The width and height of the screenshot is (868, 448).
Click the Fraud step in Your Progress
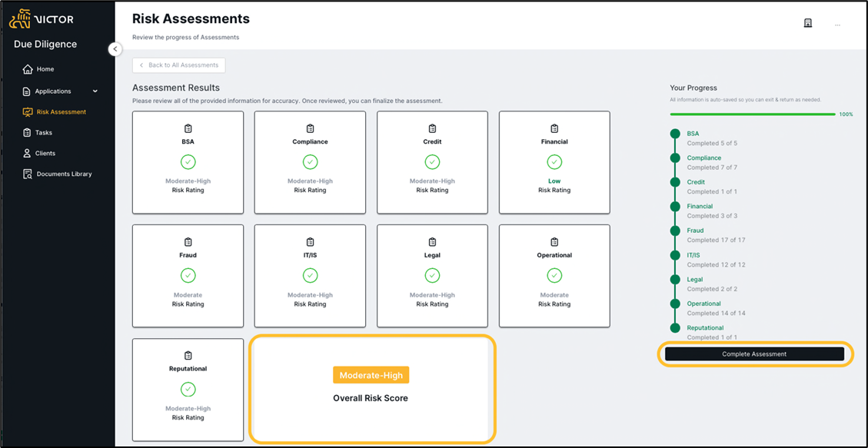[x=695, y=231]
